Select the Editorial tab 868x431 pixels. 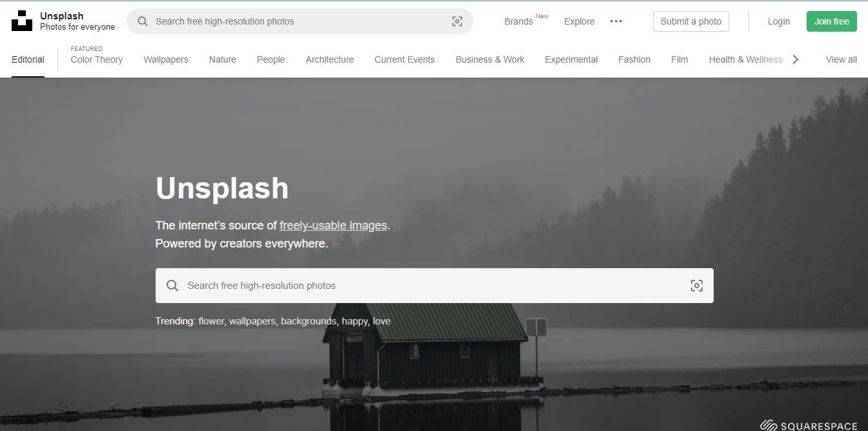[x=28, y=59]
